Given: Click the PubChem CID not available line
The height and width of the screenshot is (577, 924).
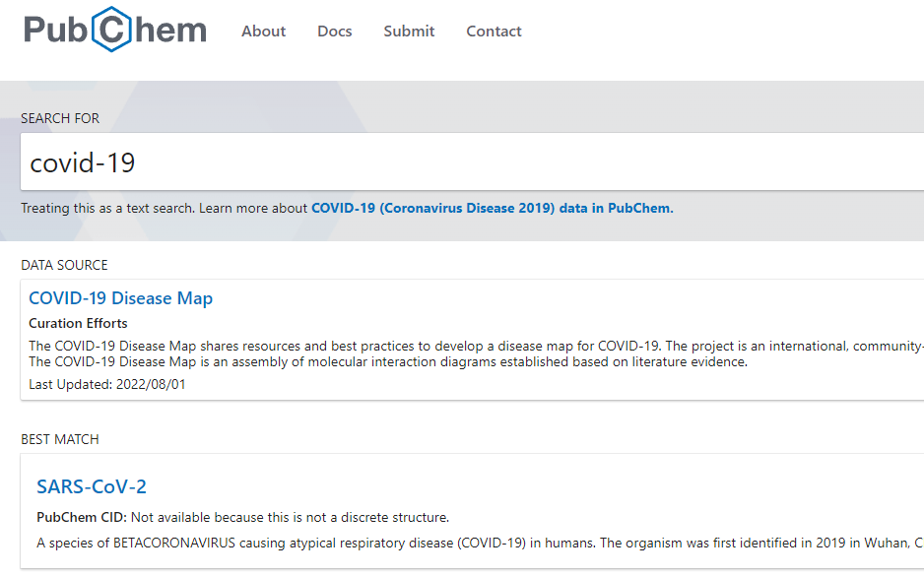Looking at the screenshot, I should pos(242,518).
